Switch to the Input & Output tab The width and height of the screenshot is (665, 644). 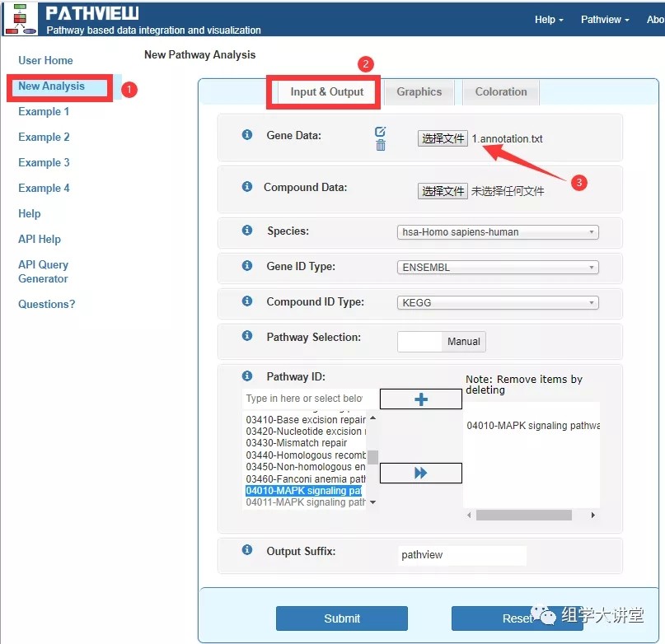[326, 92]
